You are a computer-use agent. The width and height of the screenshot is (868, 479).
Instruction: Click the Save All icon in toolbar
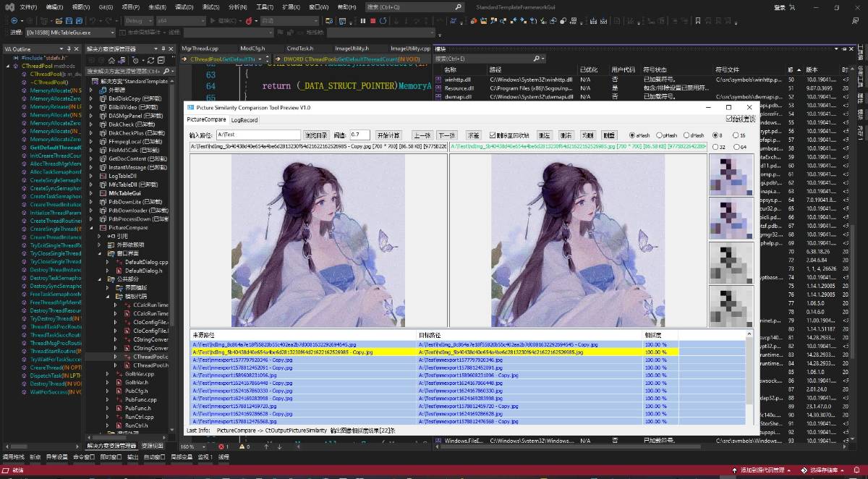78,21
